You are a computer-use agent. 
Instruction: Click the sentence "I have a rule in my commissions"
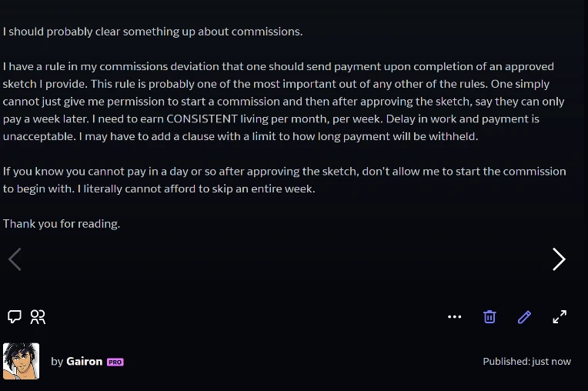pyautogui.click(x=279, y=75)
